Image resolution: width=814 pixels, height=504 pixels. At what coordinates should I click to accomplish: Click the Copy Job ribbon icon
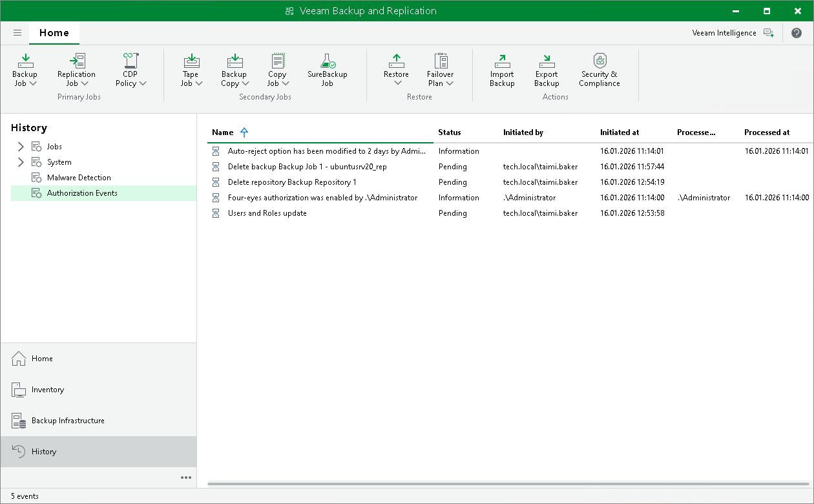pyautogui.click(x=278, y=61)
